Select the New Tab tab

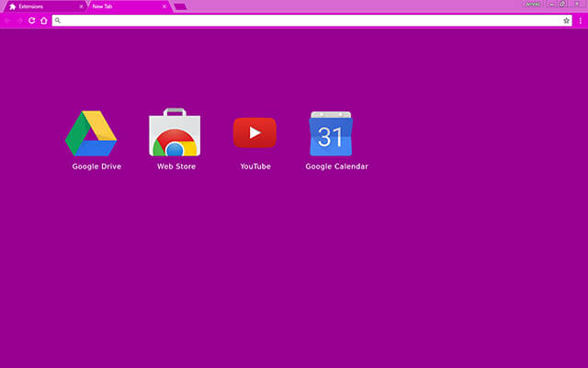coord(129,6)
